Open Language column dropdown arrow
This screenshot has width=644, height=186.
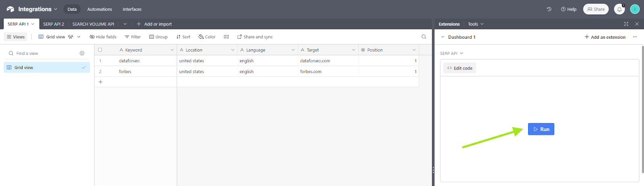[293, 50]
